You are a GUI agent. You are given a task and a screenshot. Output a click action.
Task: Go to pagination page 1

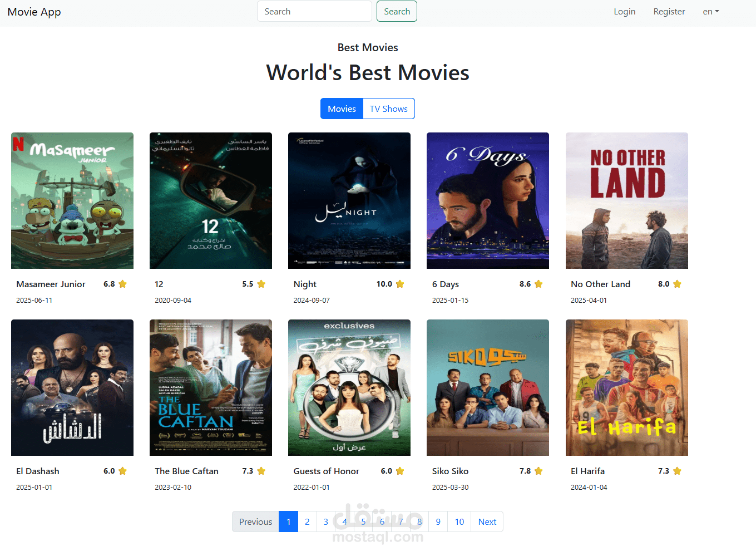click(x=288, y=521)
